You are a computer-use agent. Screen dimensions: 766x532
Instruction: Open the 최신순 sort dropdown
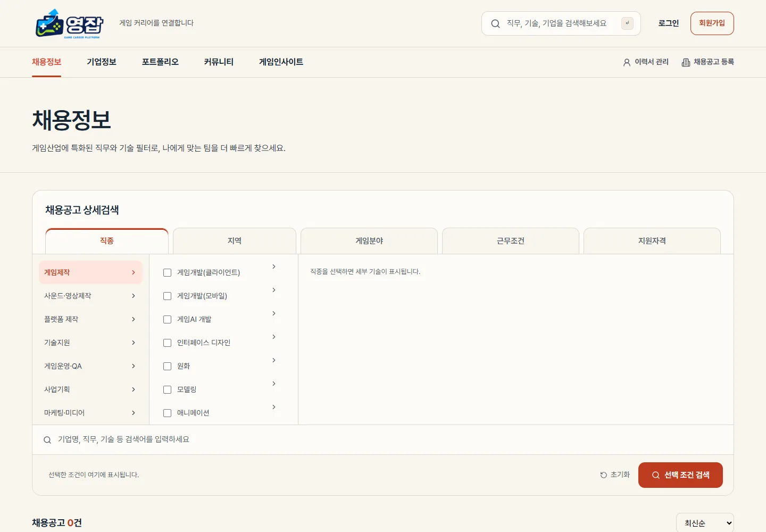tap(705, 523)
